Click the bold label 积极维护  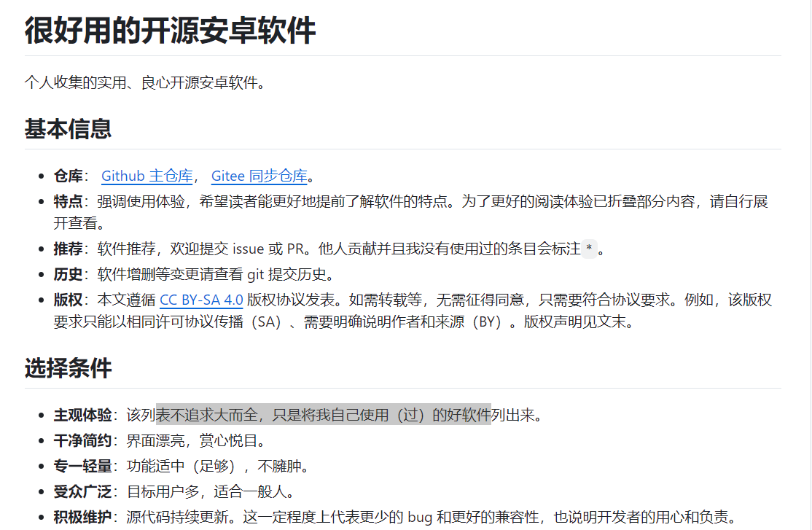click(82, 518)
